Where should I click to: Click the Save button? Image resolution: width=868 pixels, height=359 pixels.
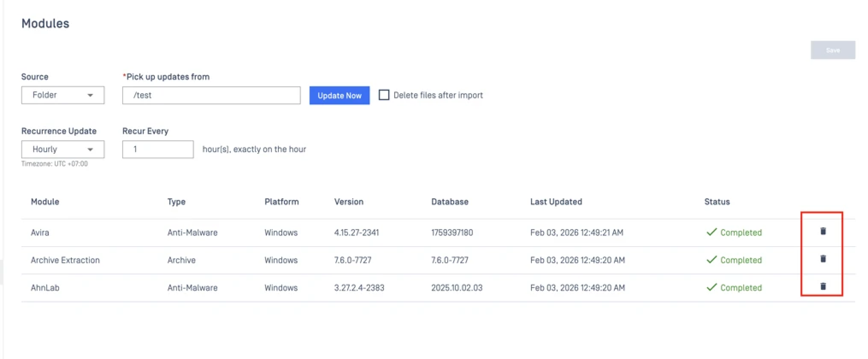pos(833,50)
